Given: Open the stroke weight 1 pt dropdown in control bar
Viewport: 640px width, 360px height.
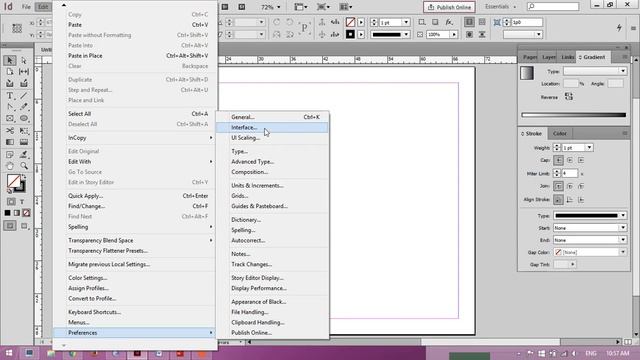Looking at the screenshot, I should tap(406, 22).
